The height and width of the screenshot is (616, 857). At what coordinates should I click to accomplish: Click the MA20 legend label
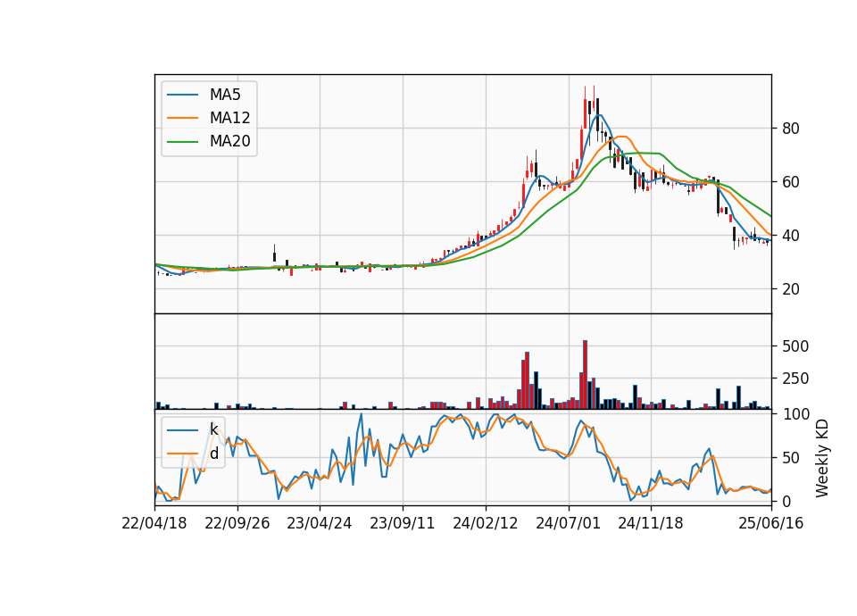point(229,141)
